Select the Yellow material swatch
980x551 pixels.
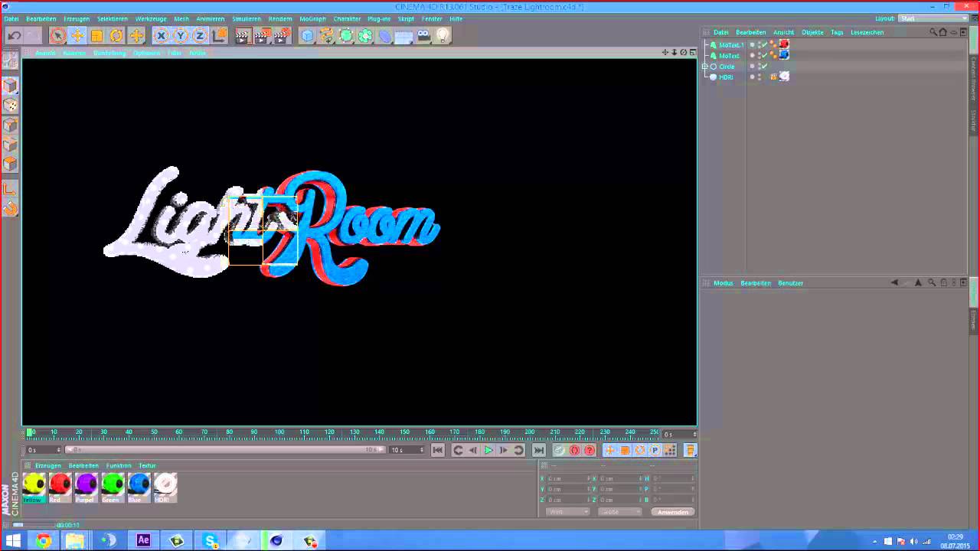pos(33,487)
